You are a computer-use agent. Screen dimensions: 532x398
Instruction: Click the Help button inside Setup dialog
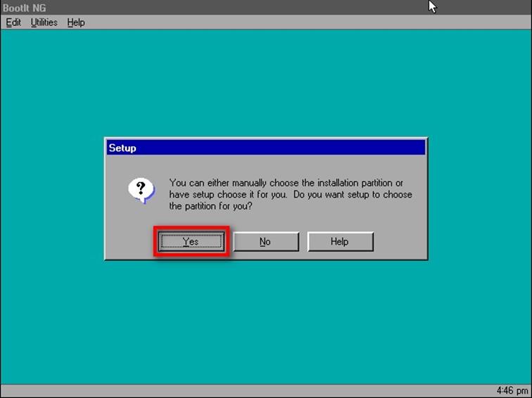[339, 242]
